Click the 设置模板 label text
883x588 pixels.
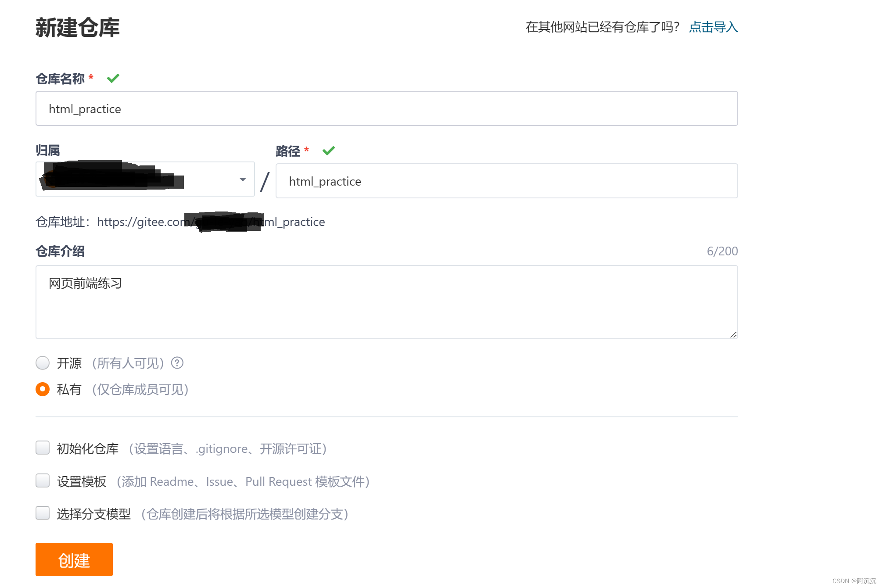coord(82,481)
